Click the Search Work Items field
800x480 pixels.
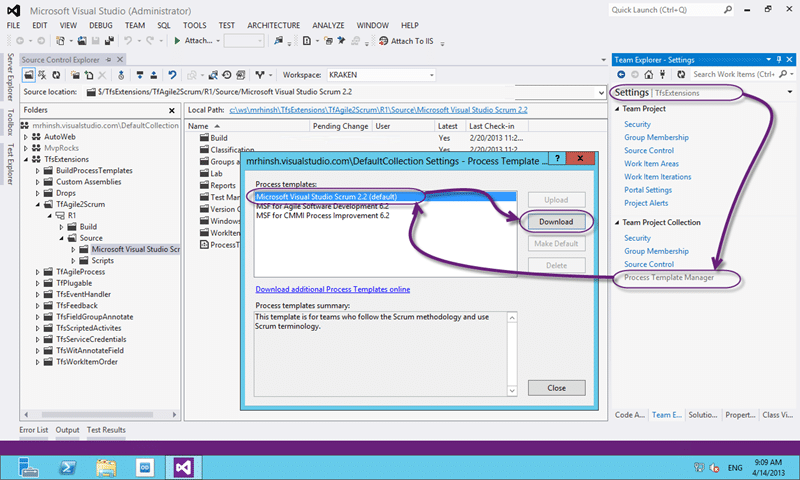734,74
